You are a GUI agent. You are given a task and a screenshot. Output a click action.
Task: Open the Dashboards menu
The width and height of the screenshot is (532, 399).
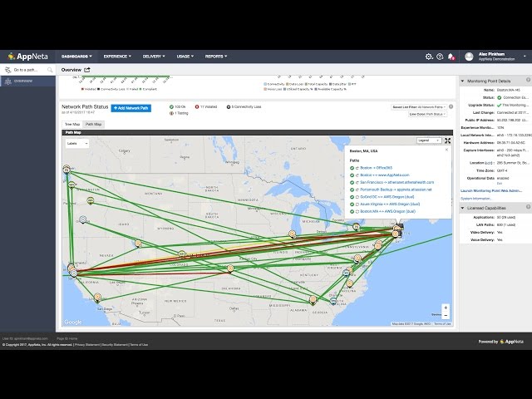(76, 57)
